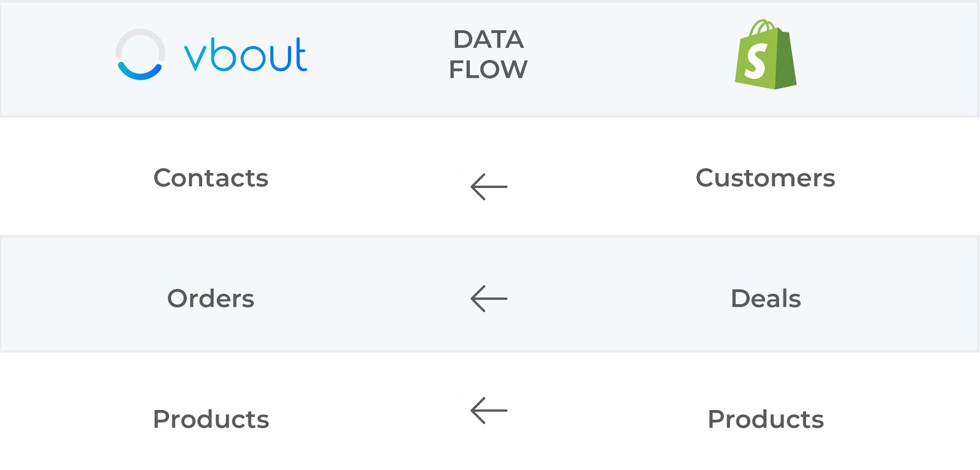980x470 pixels.
Task: Select the Deals label
Action: pos(766,299)
